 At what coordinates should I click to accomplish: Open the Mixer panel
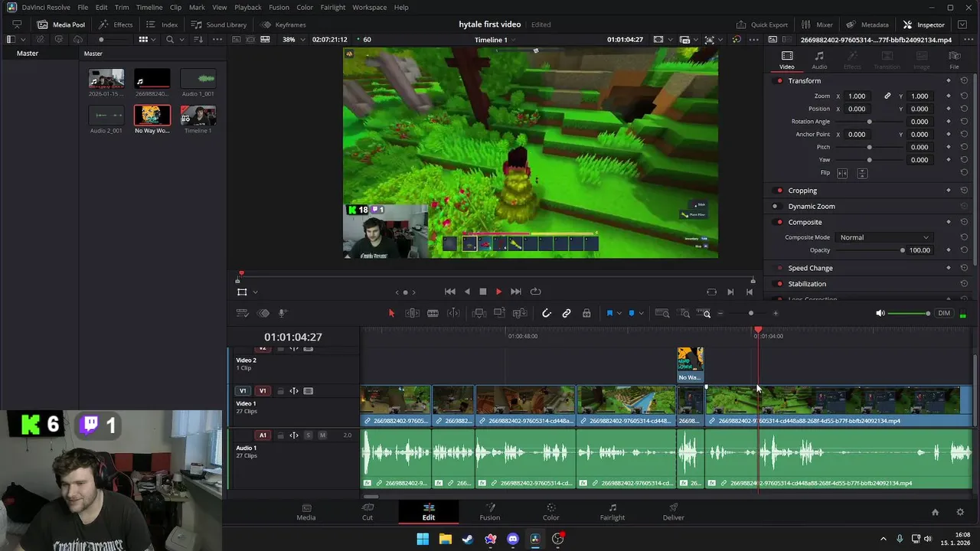pos(817,24)
